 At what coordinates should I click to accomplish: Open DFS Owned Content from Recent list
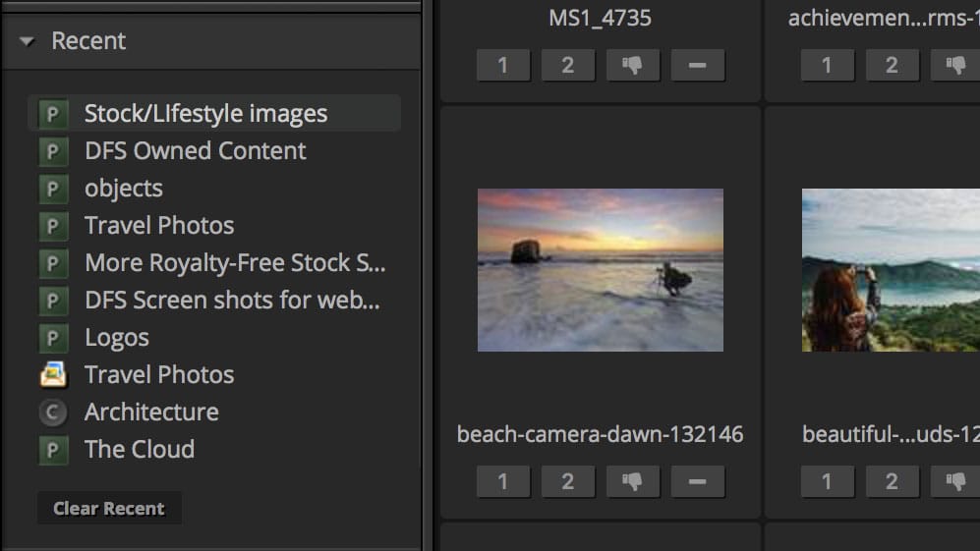click(x=195, y=151)
